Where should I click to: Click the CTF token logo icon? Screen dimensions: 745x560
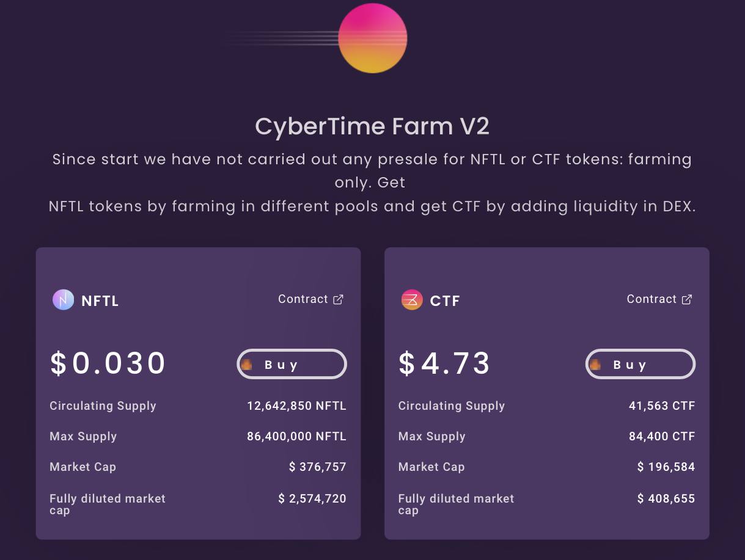click(412, 300)
